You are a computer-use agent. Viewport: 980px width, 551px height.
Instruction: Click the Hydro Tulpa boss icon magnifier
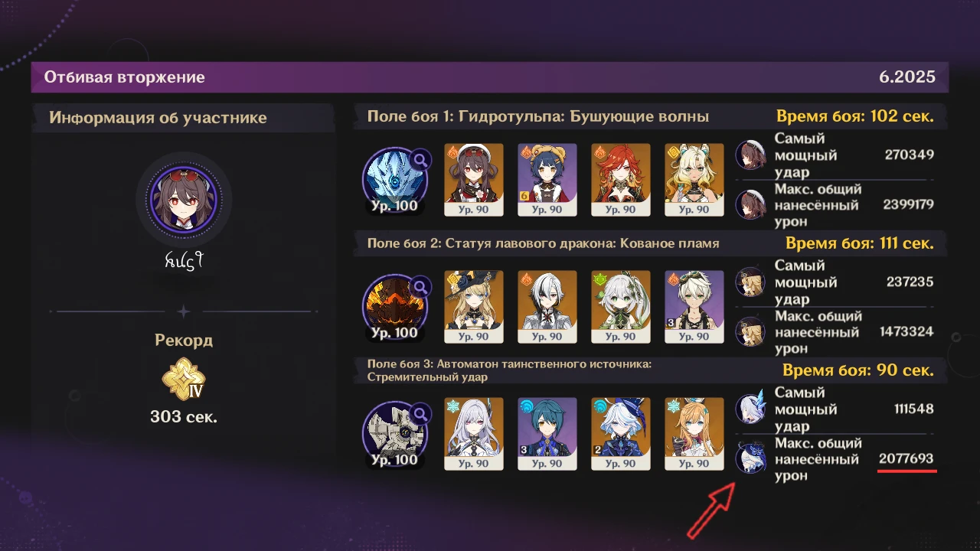click(420, 159)
